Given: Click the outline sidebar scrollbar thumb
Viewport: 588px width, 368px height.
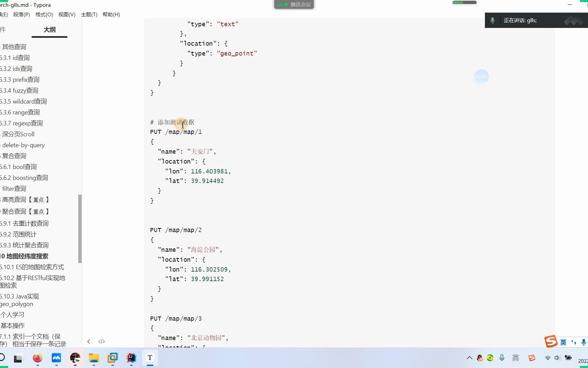Looking at the screenshot, I should pos(80,229).
